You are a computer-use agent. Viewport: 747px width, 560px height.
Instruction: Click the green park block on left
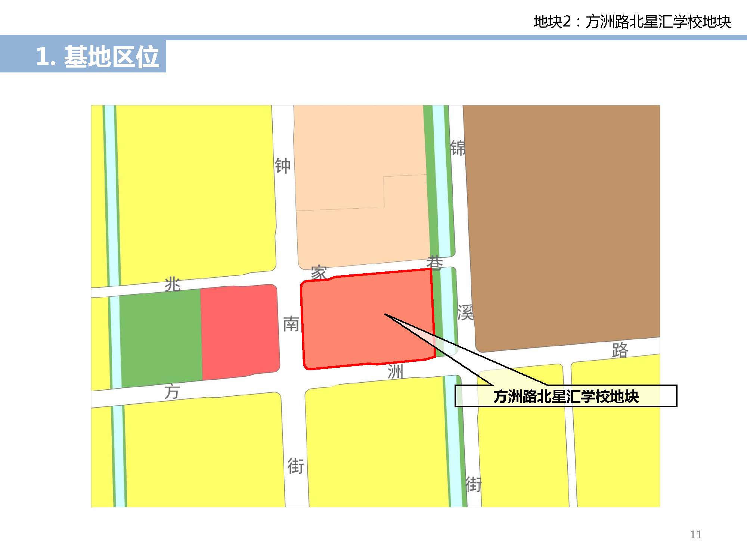161,338
